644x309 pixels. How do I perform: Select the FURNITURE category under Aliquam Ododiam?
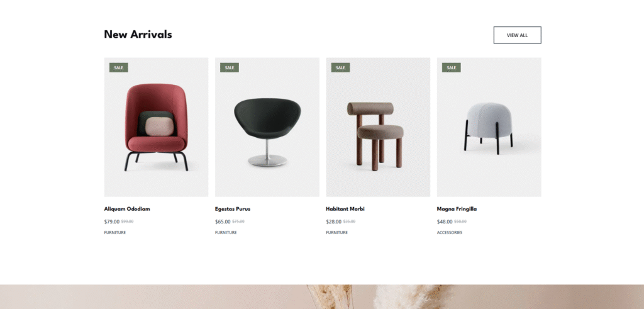coord(115,233)
